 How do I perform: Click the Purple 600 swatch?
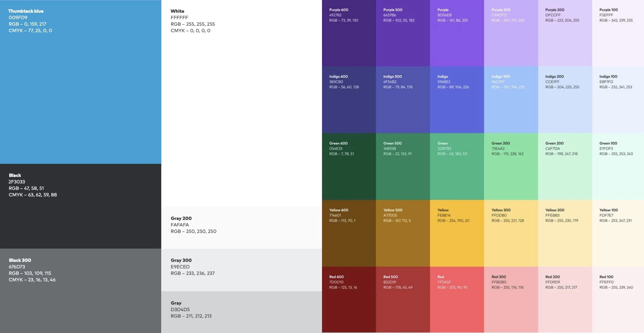349,39
